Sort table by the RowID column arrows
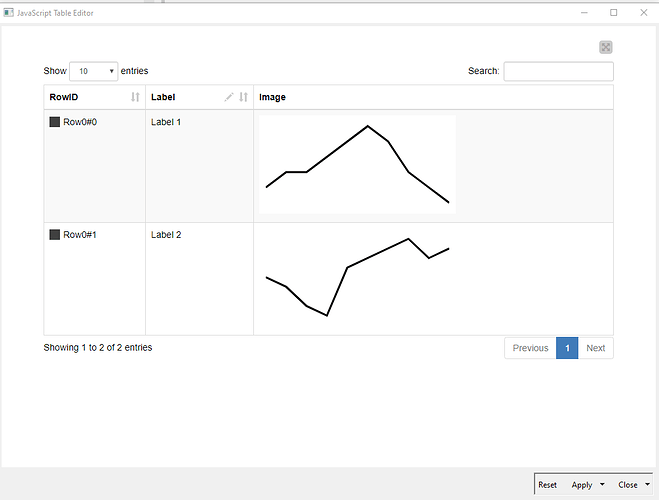Screen dimensions: 659x500 pos(135,97)
